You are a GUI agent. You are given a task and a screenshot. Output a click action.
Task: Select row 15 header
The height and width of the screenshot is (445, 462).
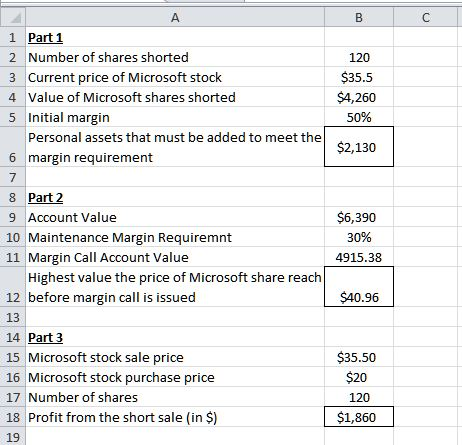(x=13, y=357)
